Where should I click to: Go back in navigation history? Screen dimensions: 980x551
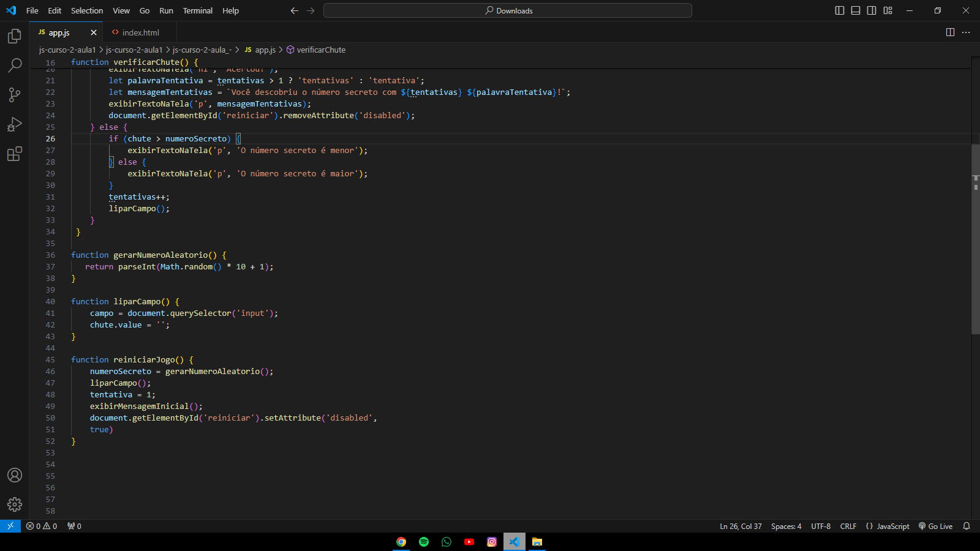(295, 10)
